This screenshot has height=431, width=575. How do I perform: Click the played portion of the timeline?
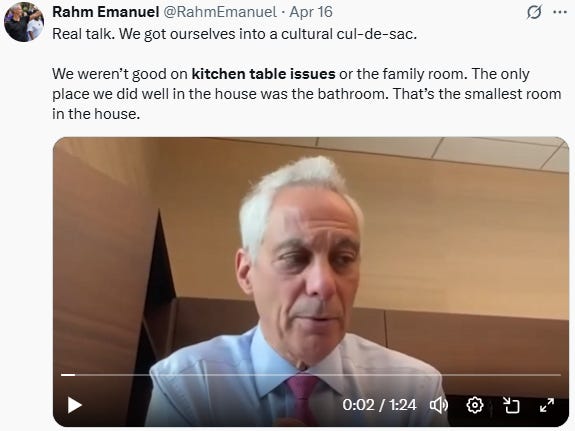[x=68, y=375]
